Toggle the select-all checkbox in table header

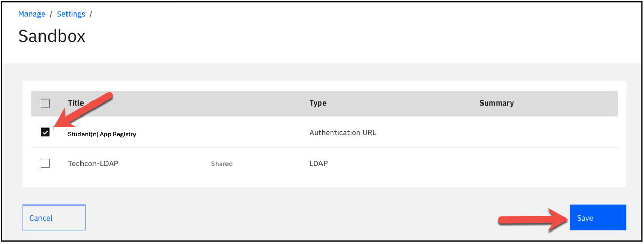point(45,103)
